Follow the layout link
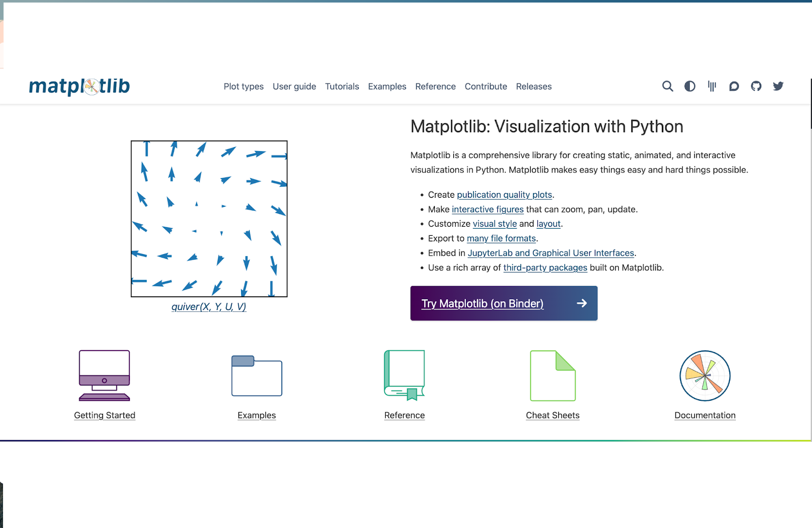 point(549,224)
